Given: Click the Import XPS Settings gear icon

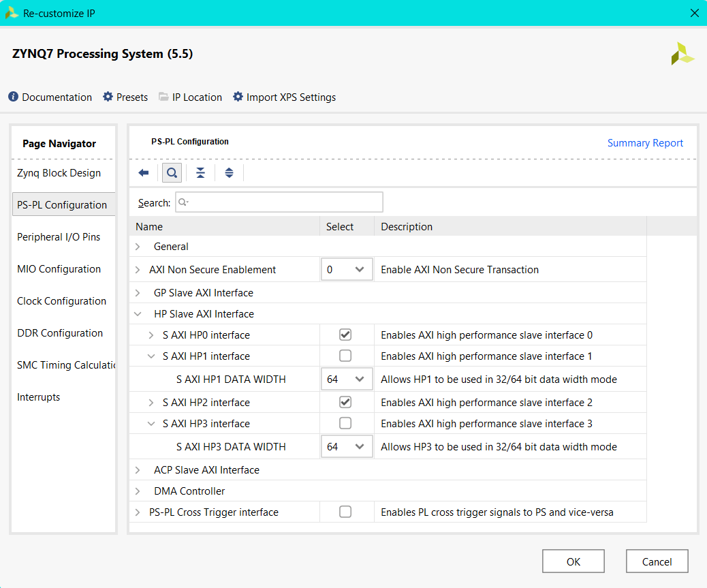Looking at the screenshot, I should 238,97.
